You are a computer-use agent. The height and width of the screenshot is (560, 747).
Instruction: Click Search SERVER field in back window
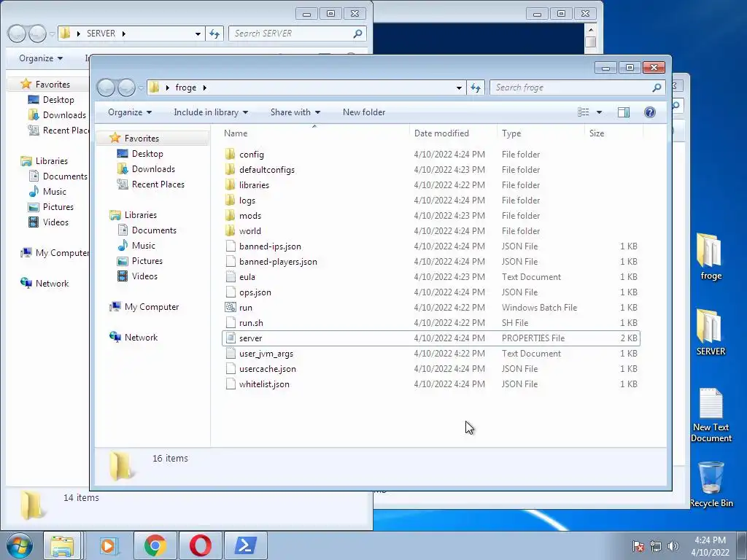(298, 34)
